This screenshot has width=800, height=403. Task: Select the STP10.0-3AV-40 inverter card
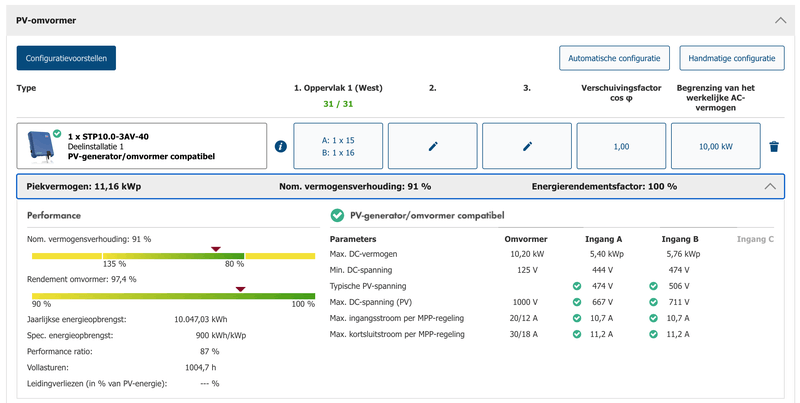pyautogui.click(x=150, y=146)
